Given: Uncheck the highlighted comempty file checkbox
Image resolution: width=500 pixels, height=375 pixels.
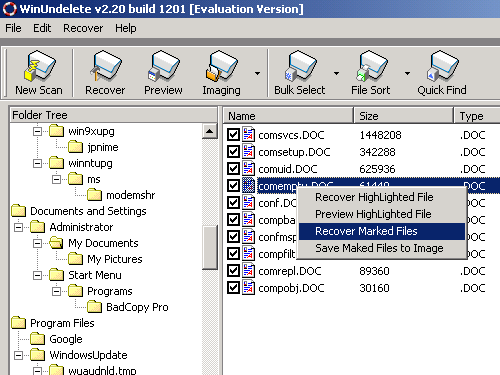Looking at the screenshot, I should [233, 186].
